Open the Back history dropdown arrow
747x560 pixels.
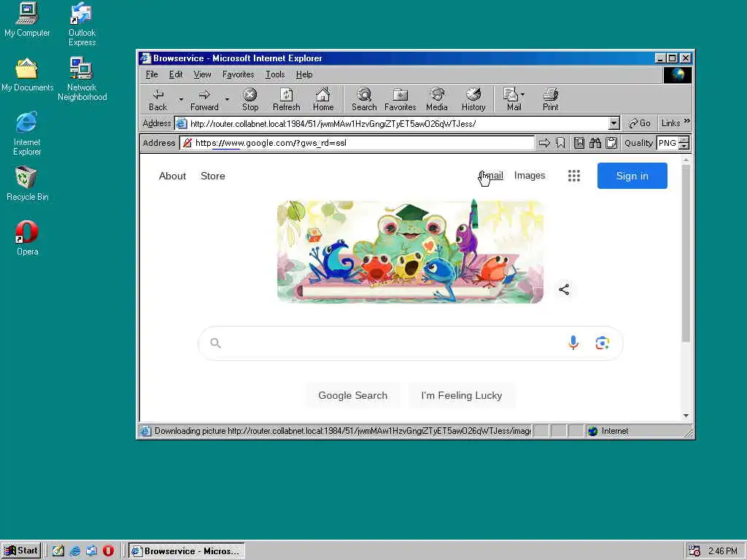click(181, 99)
